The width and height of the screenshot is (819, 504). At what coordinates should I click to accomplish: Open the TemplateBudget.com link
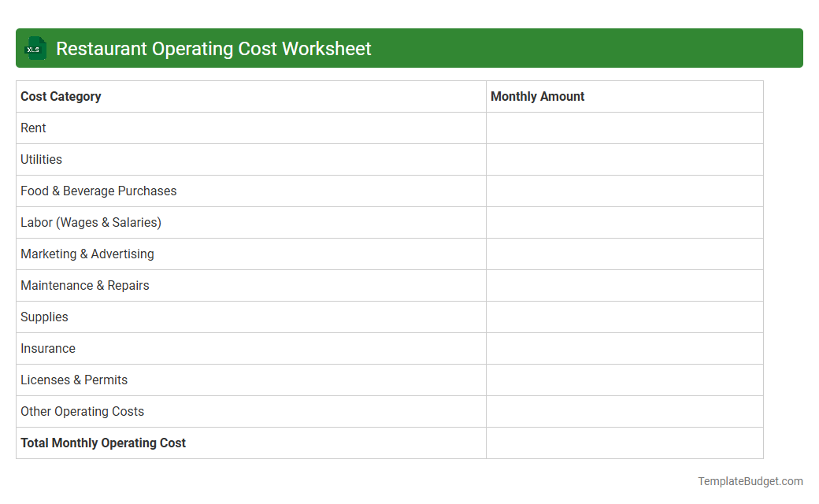[750, 480]
